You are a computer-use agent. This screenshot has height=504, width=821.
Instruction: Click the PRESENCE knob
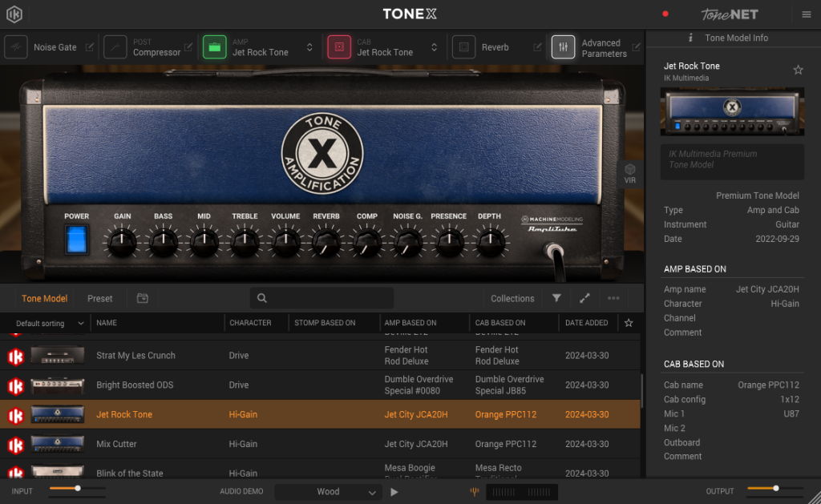point(449,242)
